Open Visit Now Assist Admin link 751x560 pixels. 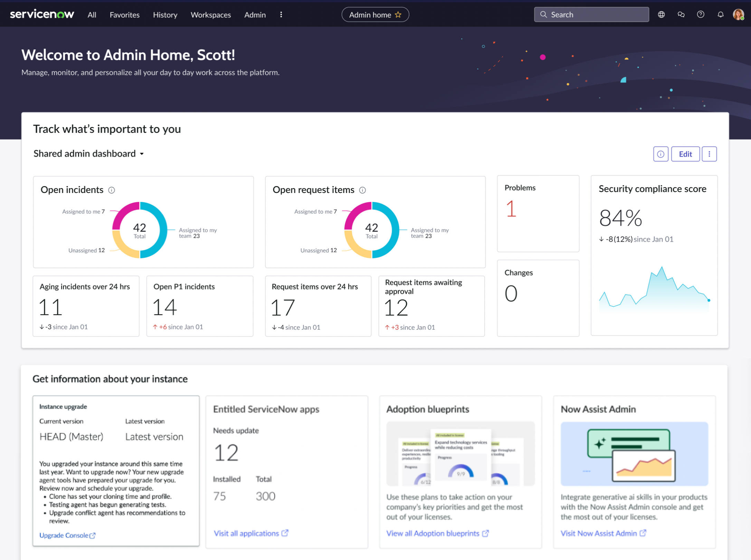pyautogui.click(x=598, y=533)
